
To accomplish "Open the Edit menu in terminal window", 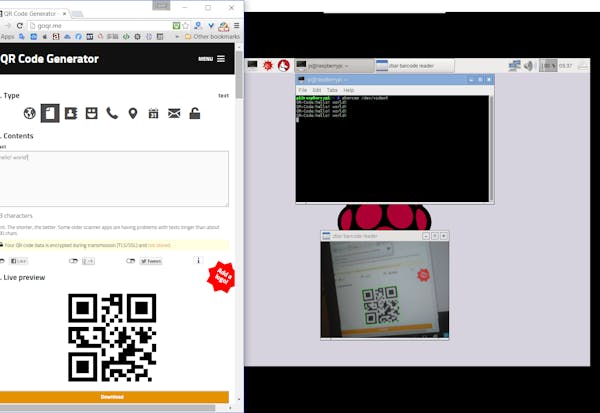I will click(316, 90).
